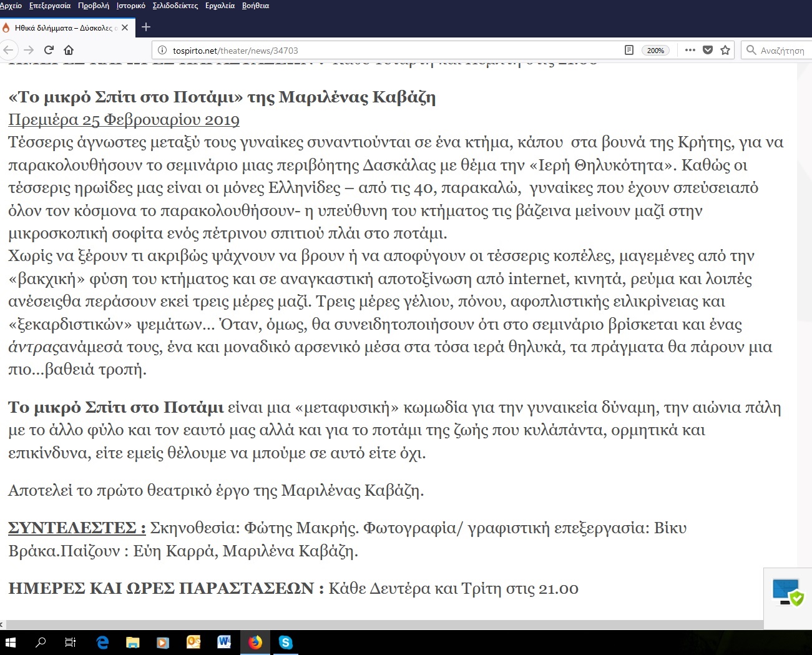Open the Εργαλεία menu
Viewport: 812px width, 655px height.
tap(220, 6)
